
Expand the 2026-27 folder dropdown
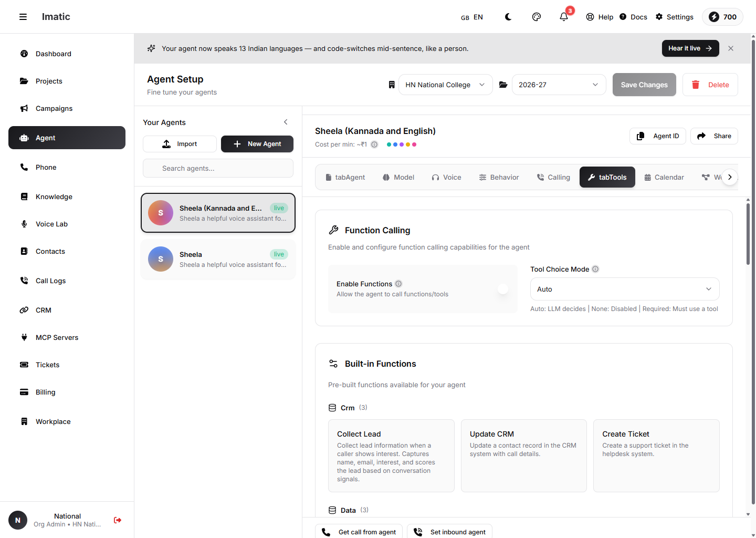point(559,85)
